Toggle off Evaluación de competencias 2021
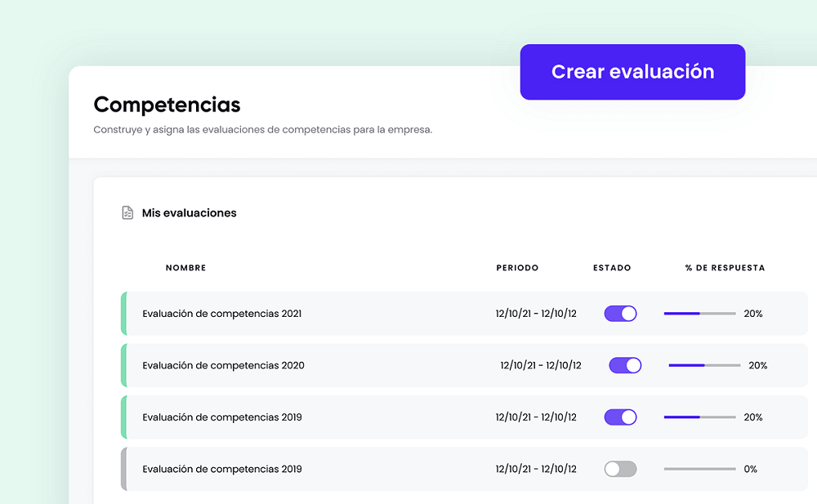Viewport: 817px width, 504px height. point(620,313)
